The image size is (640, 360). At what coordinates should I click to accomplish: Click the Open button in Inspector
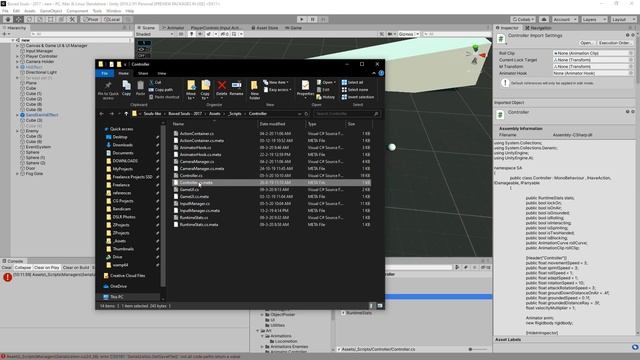[586, 43]
